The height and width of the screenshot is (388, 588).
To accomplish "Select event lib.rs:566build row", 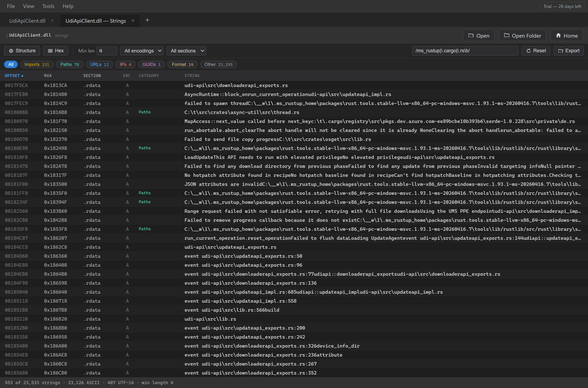I will click(294, 310).
